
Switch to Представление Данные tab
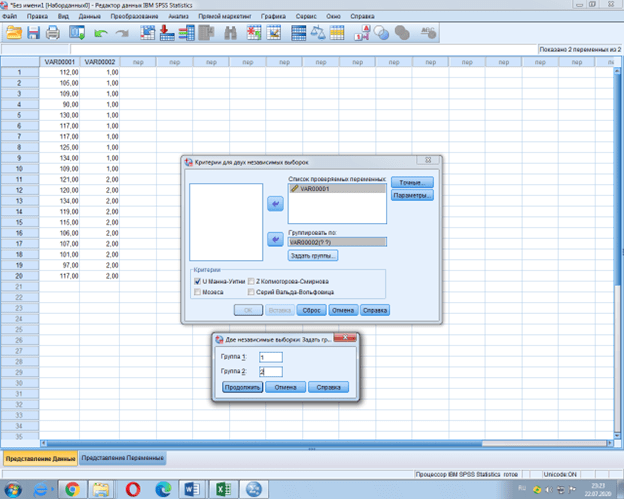coord(41,458)
